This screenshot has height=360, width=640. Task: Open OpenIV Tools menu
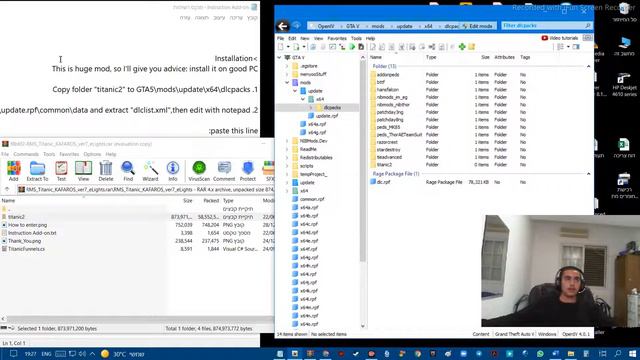tap(356, 38)
